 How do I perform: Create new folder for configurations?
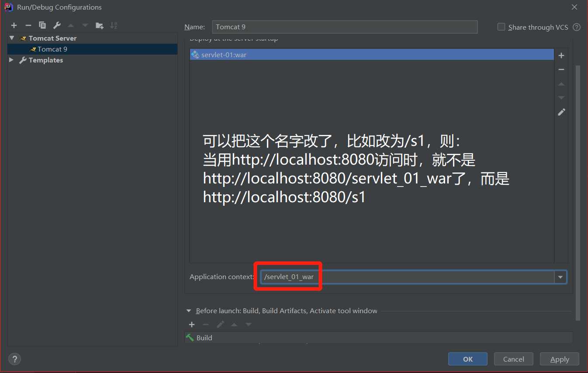[100, 25]
